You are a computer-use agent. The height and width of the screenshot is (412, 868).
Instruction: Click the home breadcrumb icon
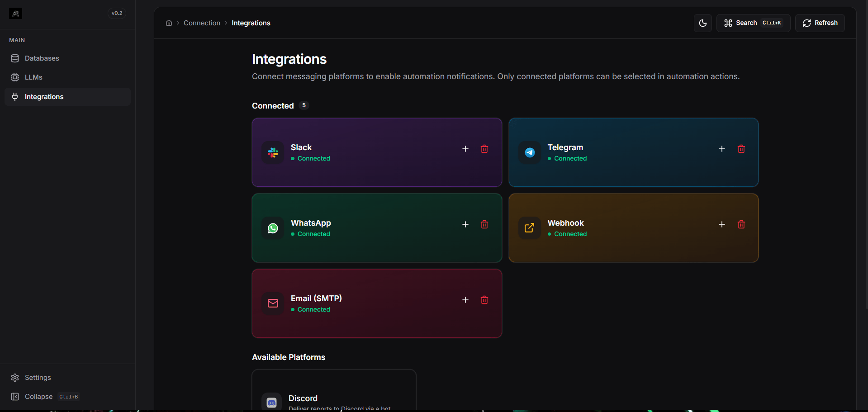click(x=169, y=23)
